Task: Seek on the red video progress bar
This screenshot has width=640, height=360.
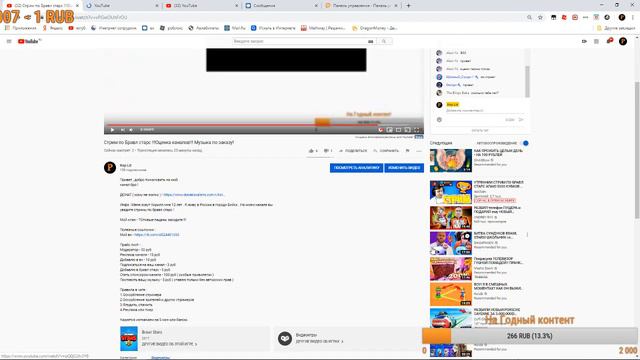Action: [264, 124]
